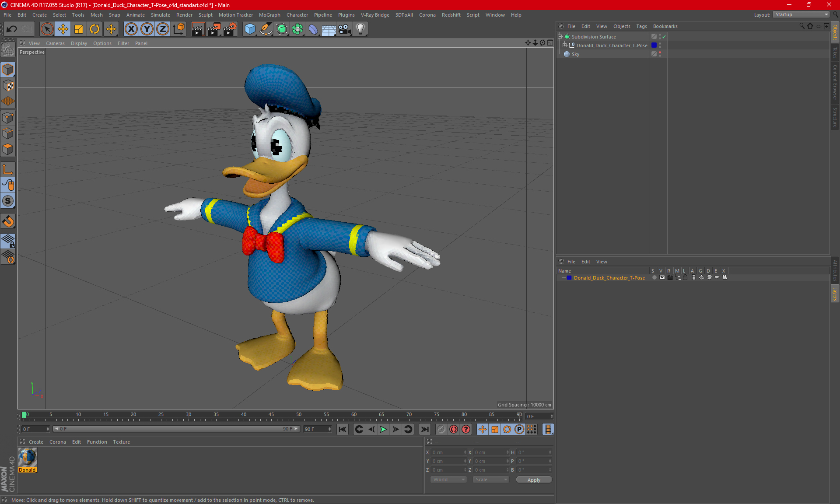Expand Donald_Duck_Character_T-Pose tree node
This screenshot has height=504, width=840.
pyautogui.click(x=565, y=45)
